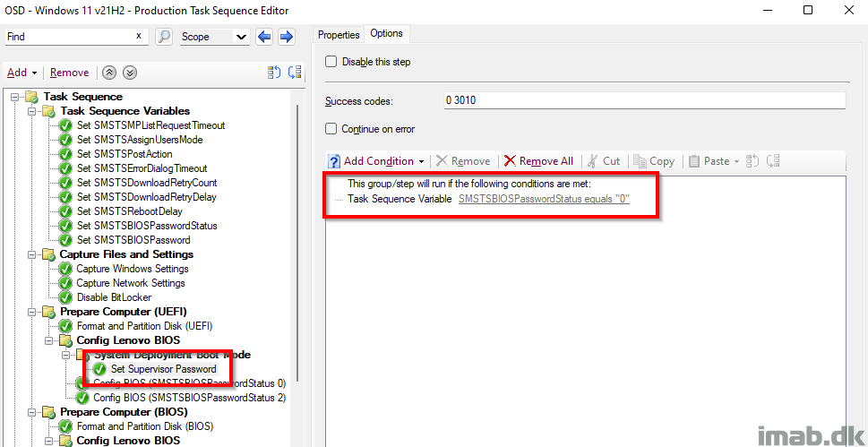Open the Scope dropdown

[214, 37]
